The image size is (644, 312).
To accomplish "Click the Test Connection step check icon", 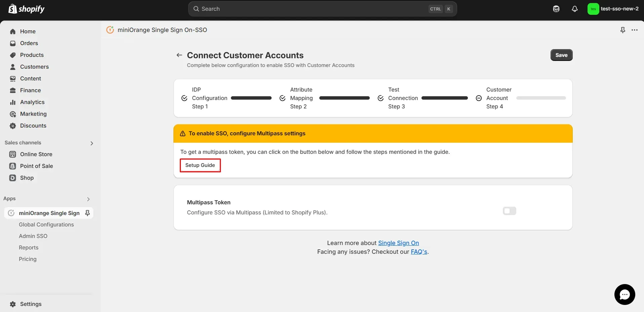I will pos(380,98).
